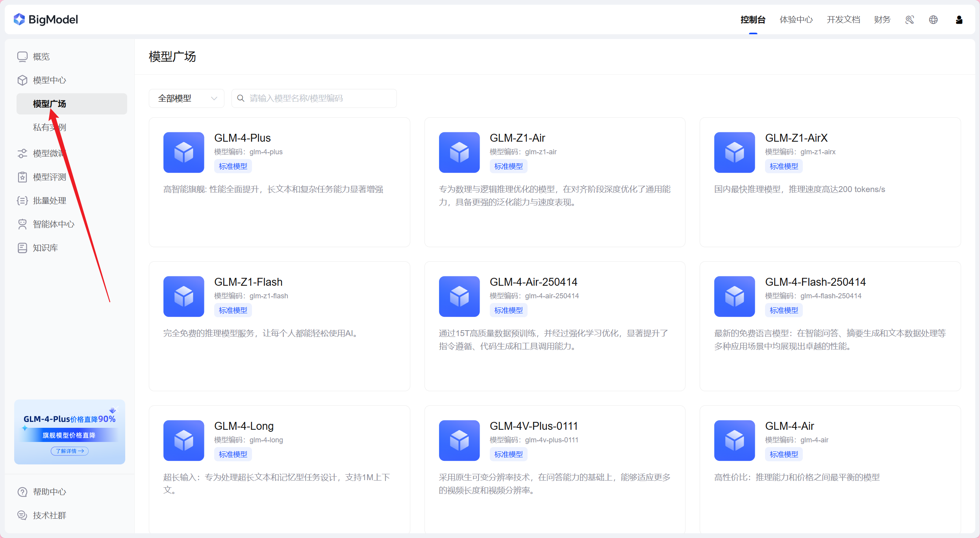Open 智能体中心 sidebar item

54,224
